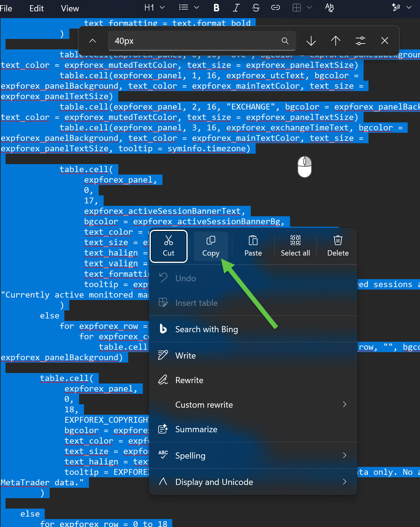Click the Rewrite pen icon
This screenshot has height=527, width=420.
point(163,380)
